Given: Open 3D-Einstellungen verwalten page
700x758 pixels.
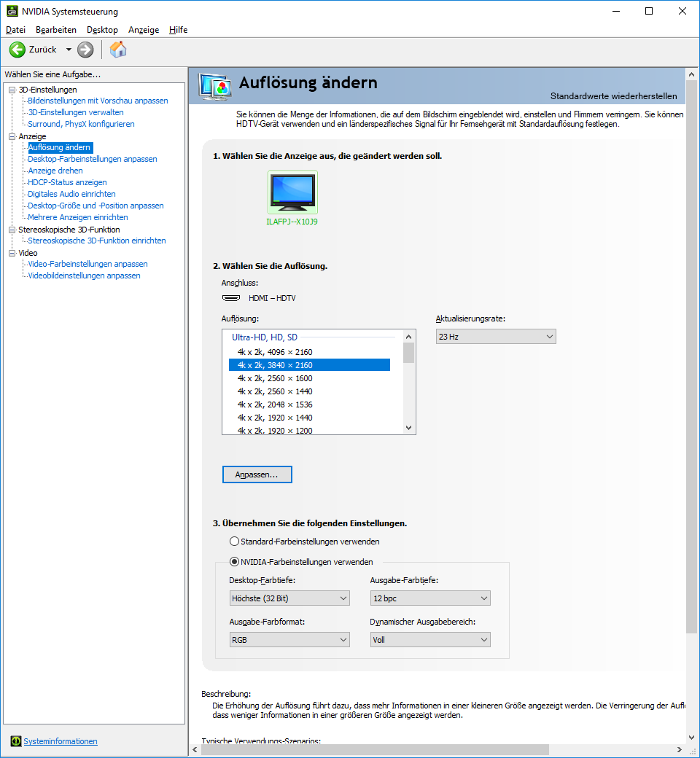Looking at the screenshot, I should [x=75, y=112].
